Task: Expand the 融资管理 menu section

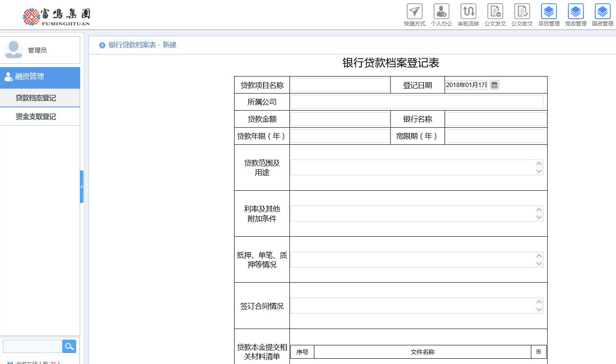Action: 40,77
